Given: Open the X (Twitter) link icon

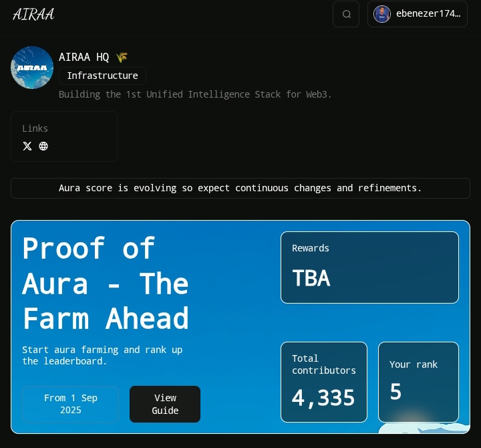Looking at the screenshot, I should click(x=27, y=146).
